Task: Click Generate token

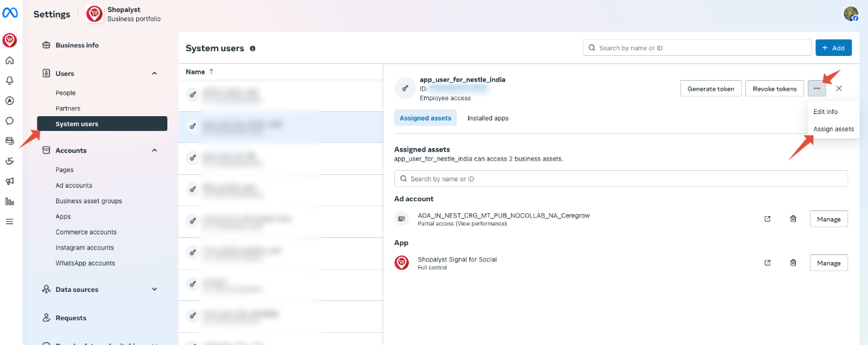Action: coord(711,89)
